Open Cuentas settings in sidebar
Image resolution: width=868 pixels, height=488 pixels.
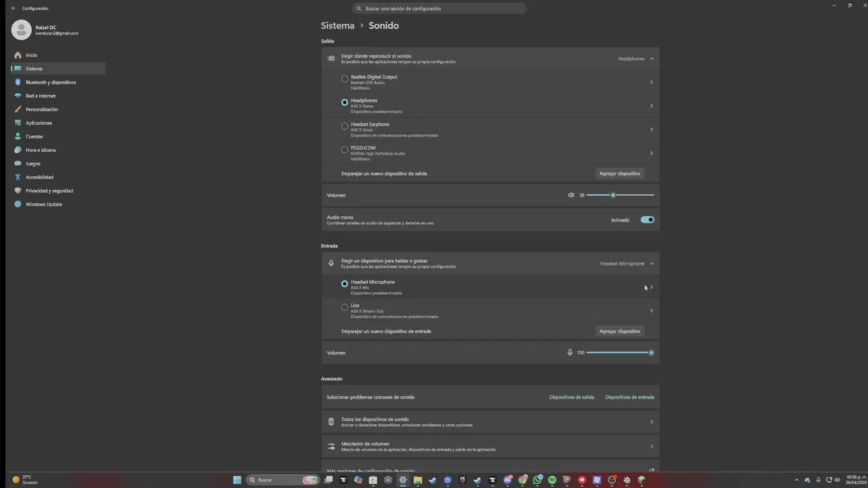tap(58, 136)
